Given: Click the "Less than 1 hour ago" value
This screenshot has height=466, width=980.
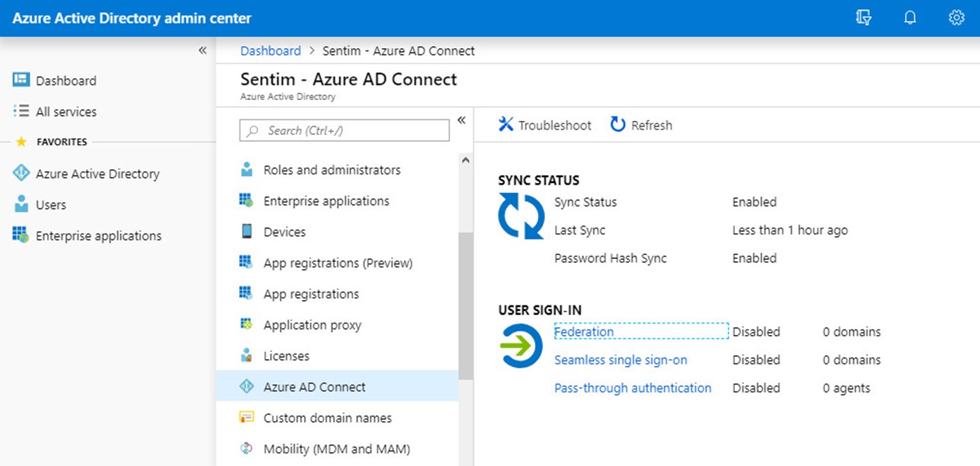Looking at the screenshot, I should coord(790,230).
